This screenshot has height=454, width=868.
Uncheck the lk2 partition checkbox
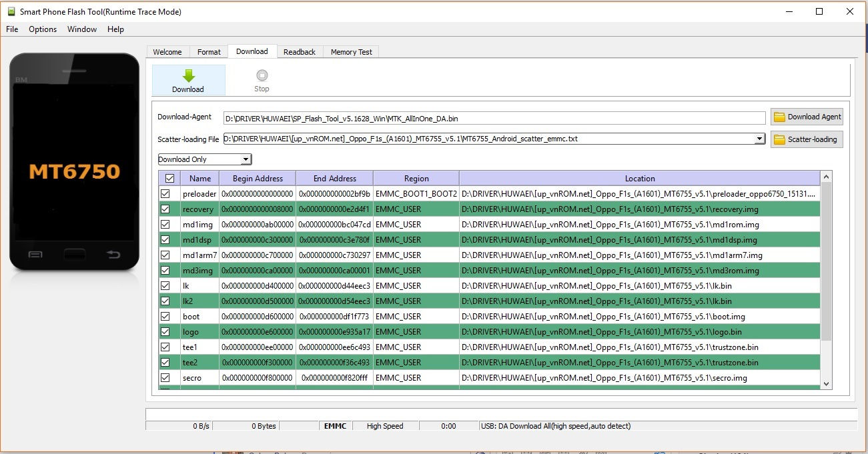165,301
